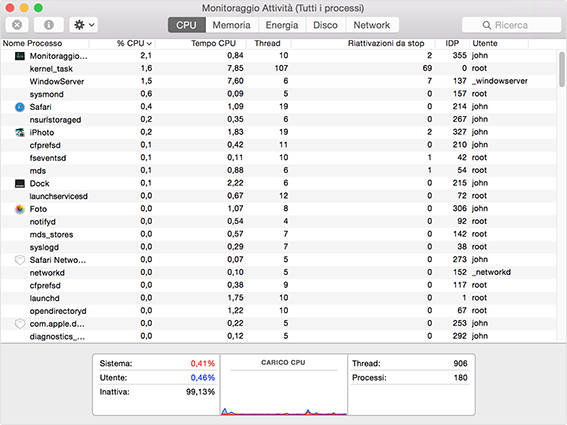This screenshot has height=425, width=567.
Task: Open the gear actions dropdown menu
Action: pyautogui.click(x=84, y=25)
